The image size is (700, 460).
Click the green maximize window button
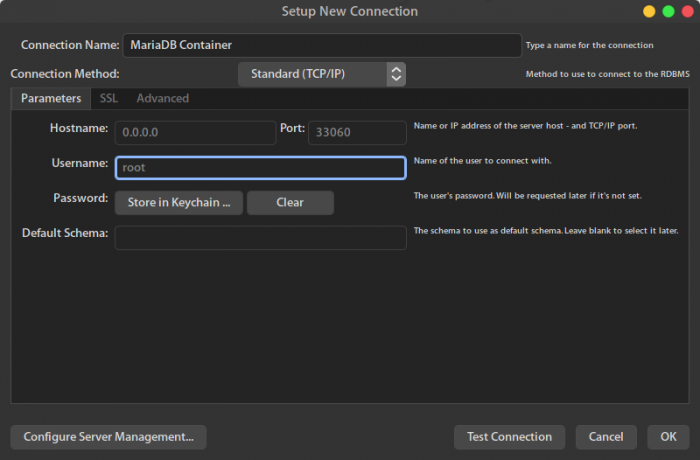(x=667, y=11)
